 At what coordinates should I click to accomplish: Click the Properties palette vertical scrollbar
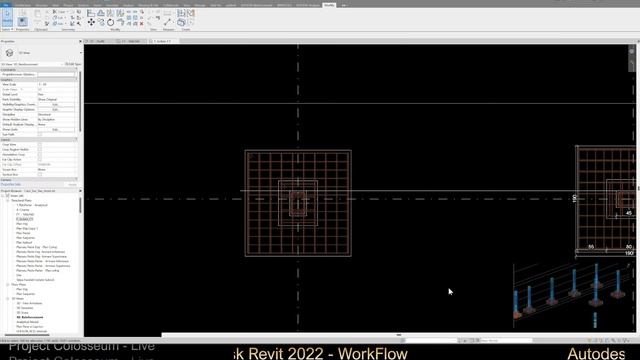click(x=80, y=102)
